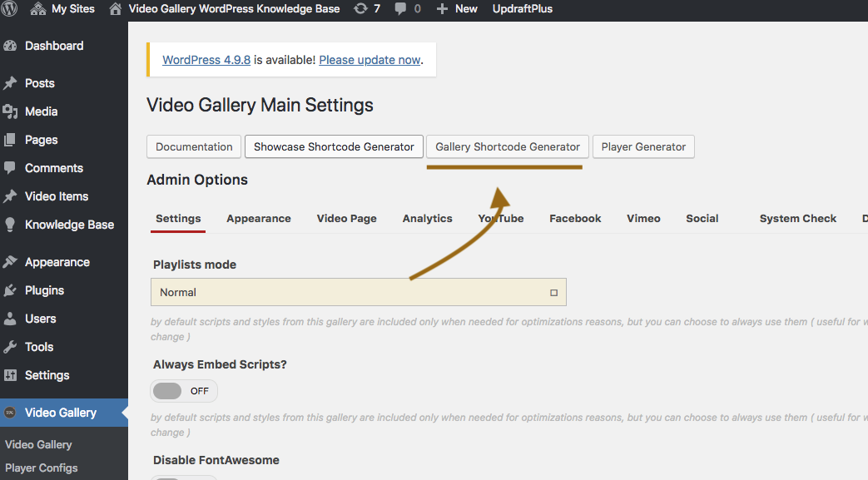Click the Settings sliders icon
This screenshot has height=480, width=868.
pyautogui.click(x=10, y=375)
